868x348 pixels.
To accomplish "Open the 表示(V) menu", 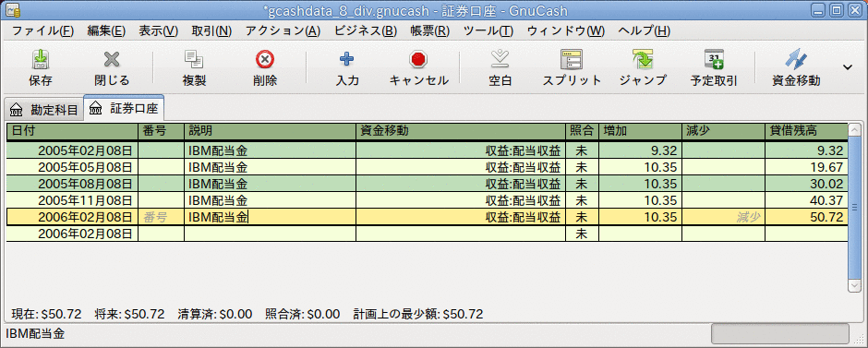I will [x=158, y=31].
